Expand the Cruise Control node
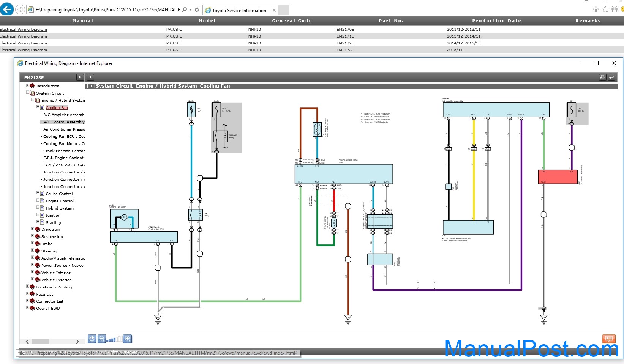Screen dimensions: 624x364 click(x=38, y=193)
